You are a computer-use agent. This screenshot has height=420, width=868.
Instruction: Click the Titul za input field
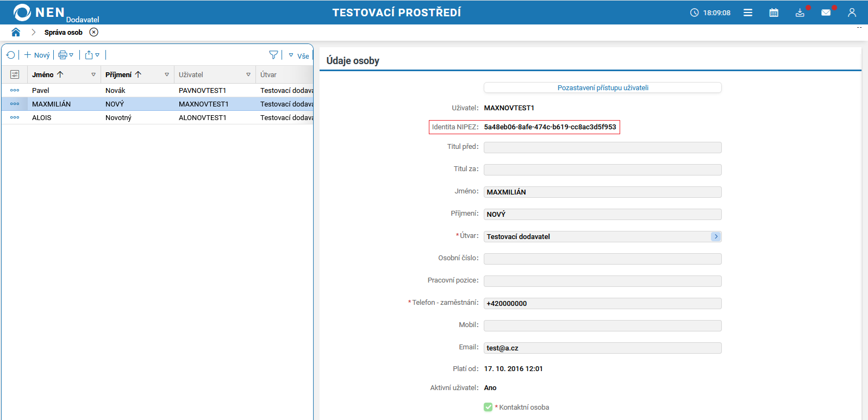603,170
